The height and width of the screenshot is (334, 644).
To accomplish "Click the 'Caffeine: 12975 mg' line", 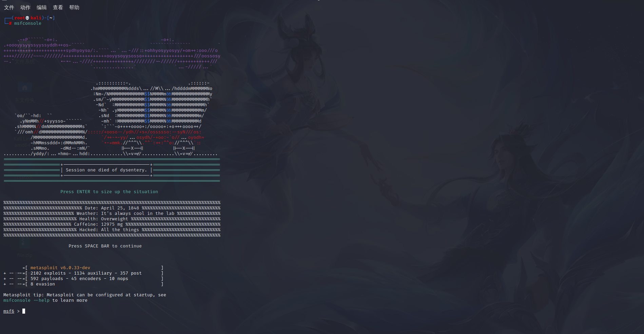I will 98,224.
